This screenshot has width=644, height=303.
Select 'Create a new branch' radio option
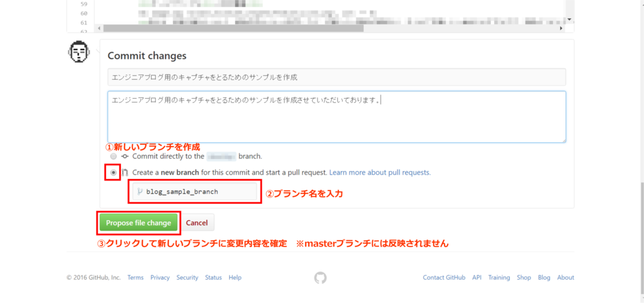[114, 173]
